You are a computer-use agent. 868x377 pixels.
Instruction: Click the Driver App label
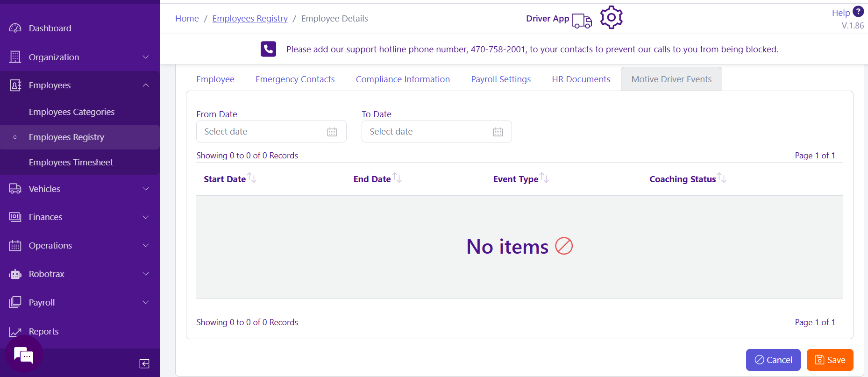pos(548,19)
